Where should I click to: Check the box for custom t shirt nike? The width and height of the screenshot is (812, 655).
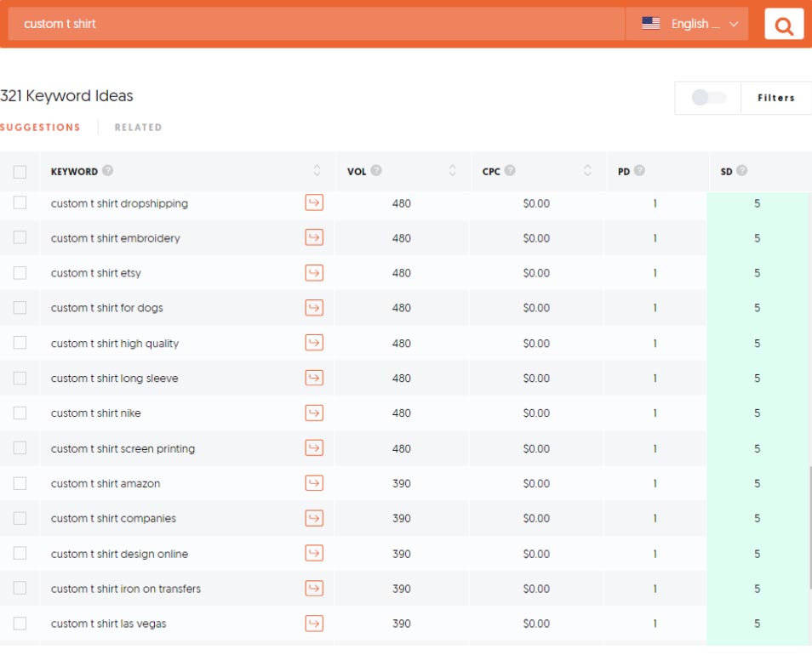pos(20,413)
